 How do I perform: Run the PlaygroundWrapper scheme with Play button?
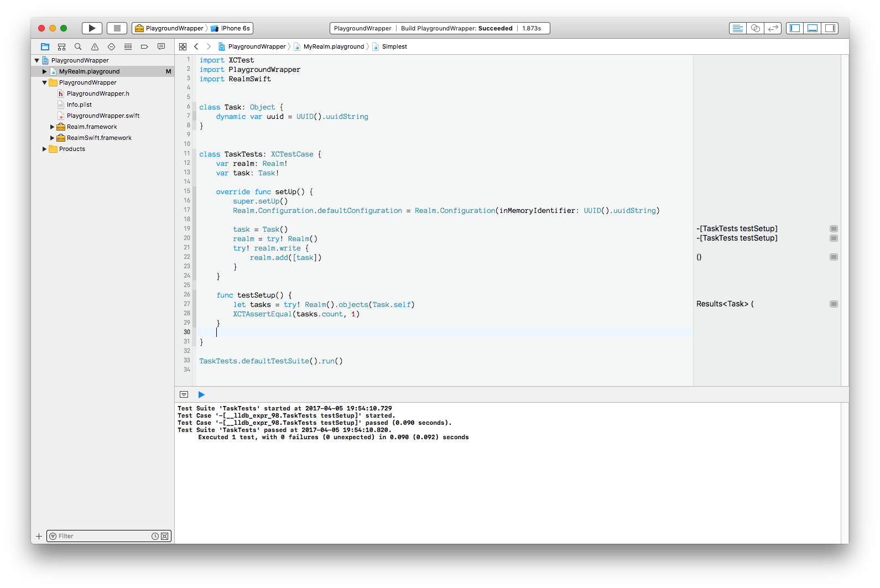pyautogui.click(x=92, y=28)
